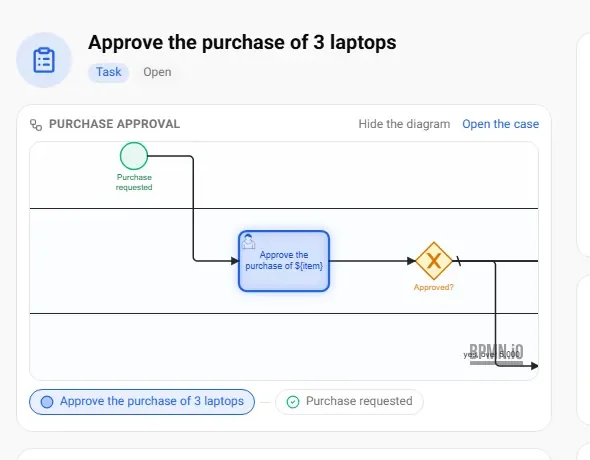The image size is (590, 460).
Task: Click the blue circle in the active step pill
Action: pyautogui.click(x=47, y=402)
